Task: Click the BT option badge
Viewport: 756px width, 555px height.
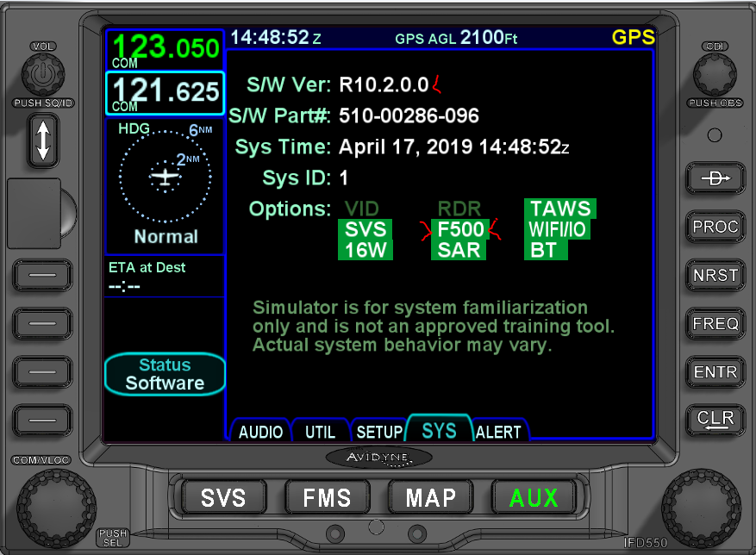Action: [546, 250]
